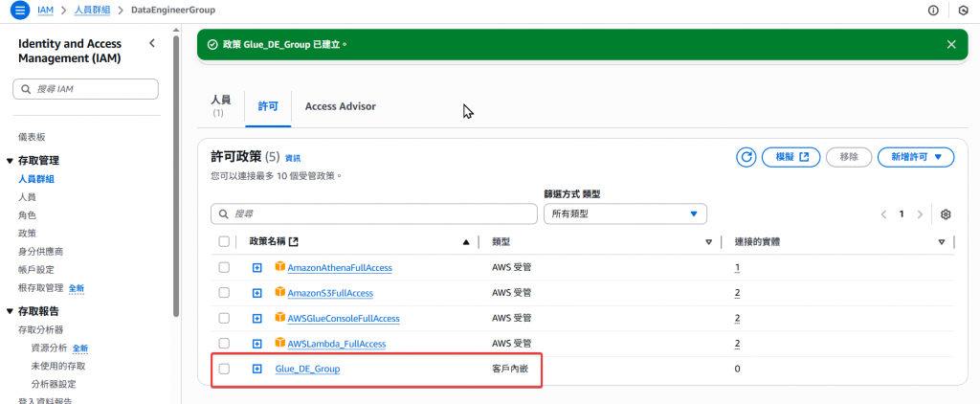The width and height of the screenshot is (980, 404).
Task: Expand the AmazonAthenaFullAccess policy details
Action: pos(256,268)
